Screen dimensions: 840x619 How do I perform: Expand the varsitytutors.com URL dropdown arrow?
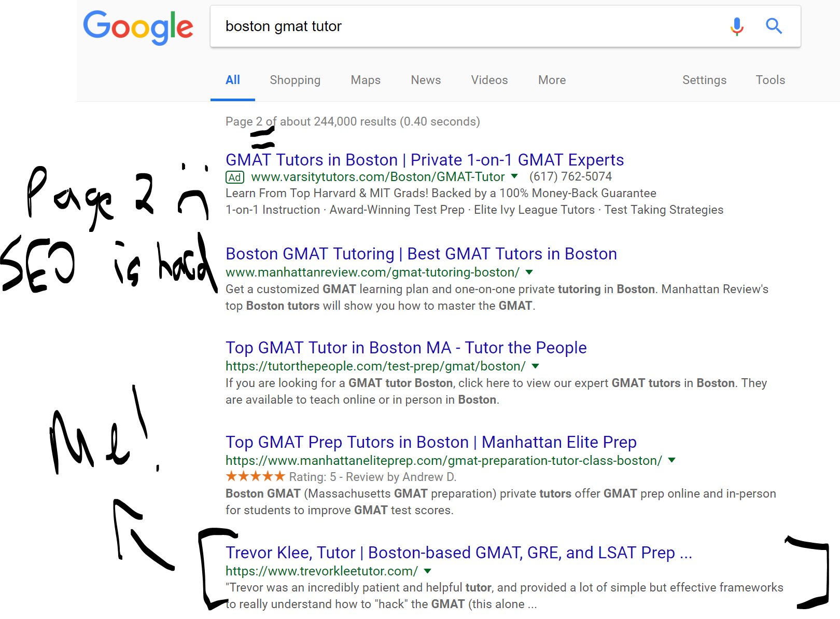514,176
